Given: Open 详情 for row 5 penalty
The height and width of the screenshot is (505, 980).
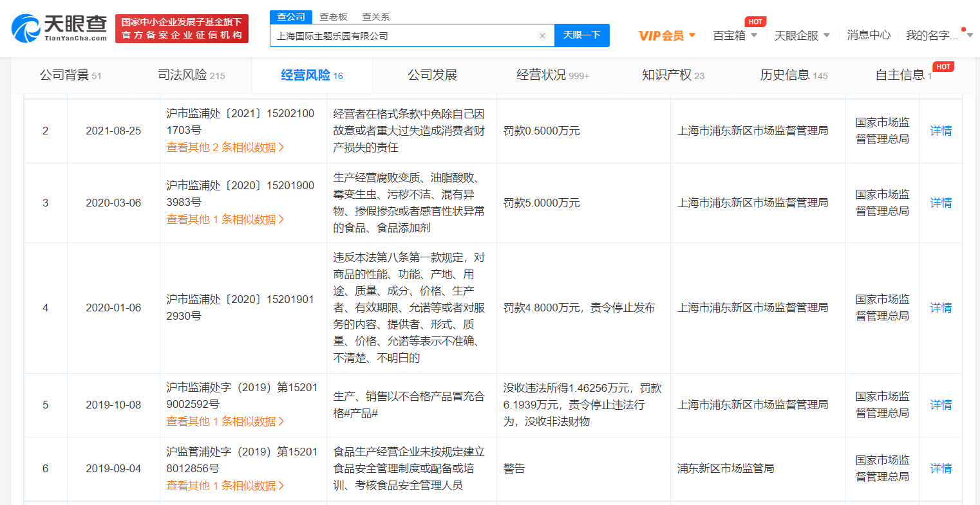Looking at the screenshot, I should (x=941, y=405).
